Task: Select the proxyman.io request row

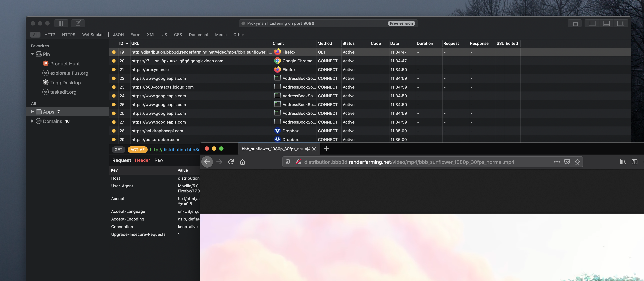Action: tap(150, 70)
